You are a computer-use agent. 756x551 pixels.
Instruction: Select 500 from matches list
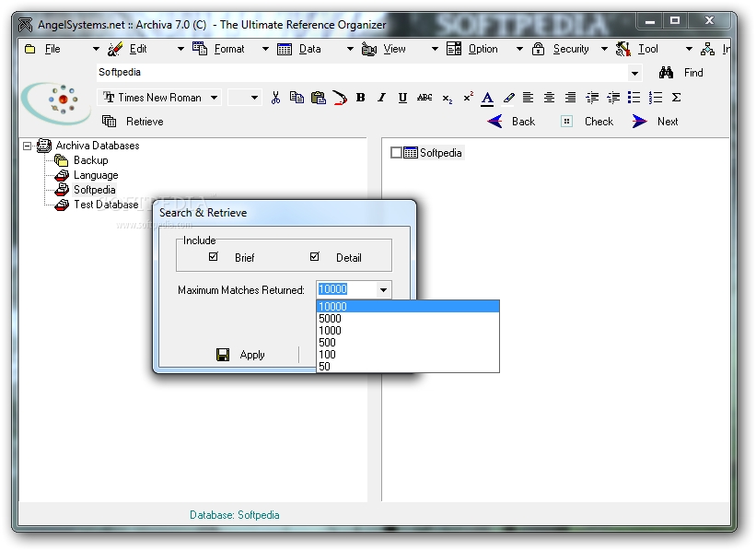[x=408, y=343]
